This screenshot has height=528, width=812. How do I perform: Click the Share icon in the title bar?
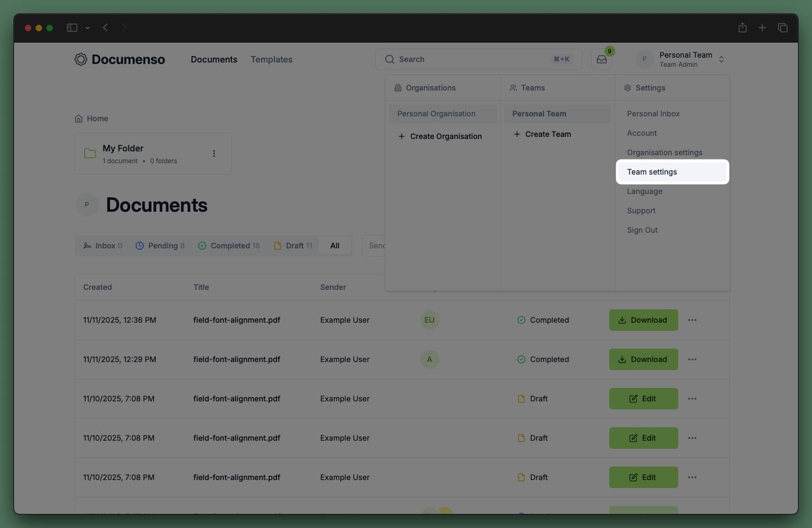point(742,27)
